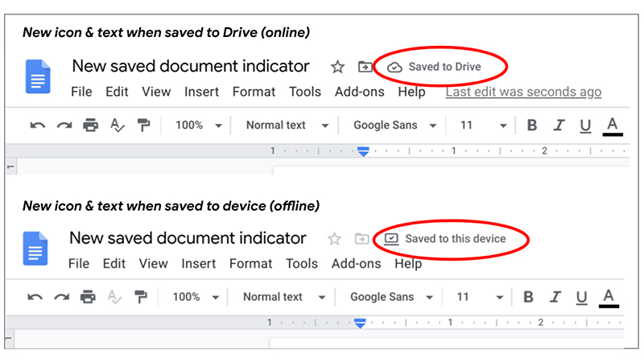Click the Saved to this device status icon
Viewport: 644px width, 362px height.
tap(391, 239)
